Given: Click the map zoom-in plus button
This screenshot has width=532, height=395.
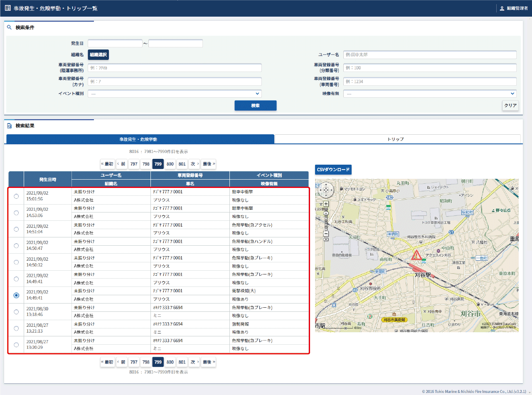Looking at the screenshot, I should pos(326,204).
